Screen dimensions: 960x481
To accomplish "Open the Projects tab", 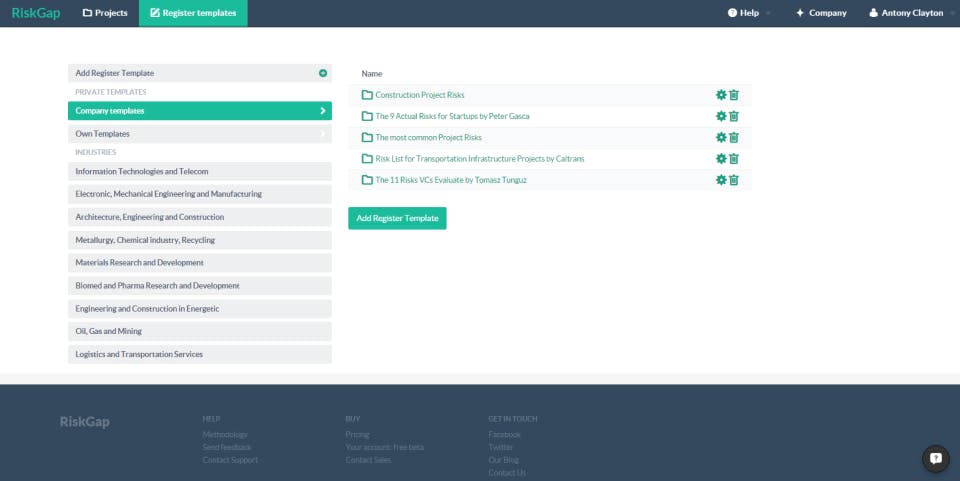I will click(x=105, y=13).
